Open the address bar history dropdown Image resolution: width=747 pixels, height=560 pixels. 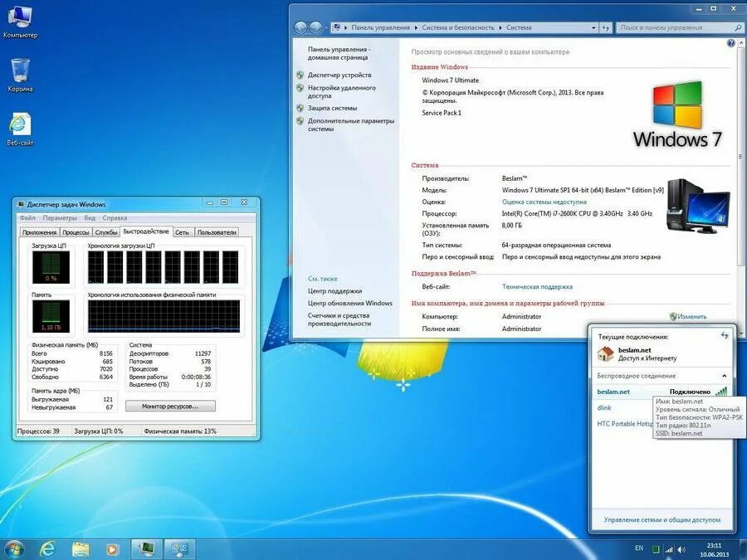click(593, 27)
